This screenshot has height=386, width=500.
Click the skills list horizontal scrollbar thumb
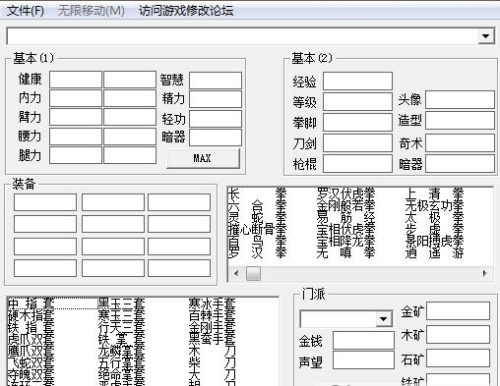click(253, 273)
